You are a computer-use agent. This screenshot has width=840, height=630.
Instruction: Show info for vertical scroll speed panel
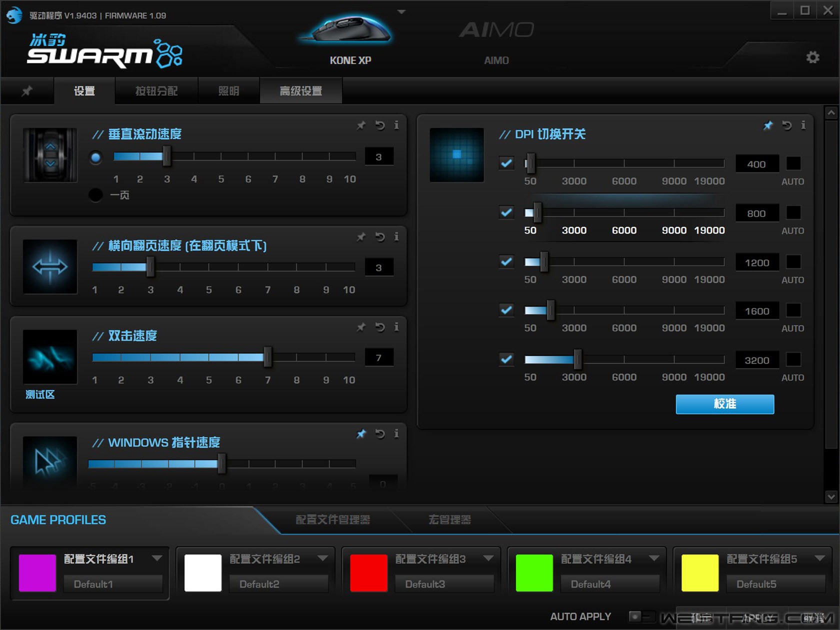[396, 125]
